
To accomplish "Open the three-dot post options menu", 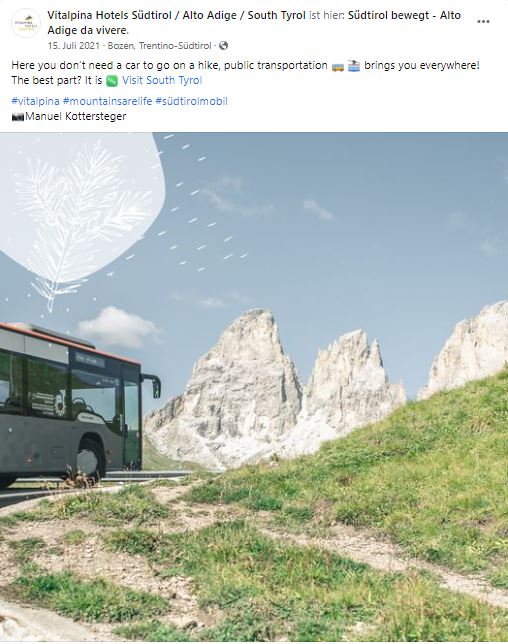I will (483, 22).
